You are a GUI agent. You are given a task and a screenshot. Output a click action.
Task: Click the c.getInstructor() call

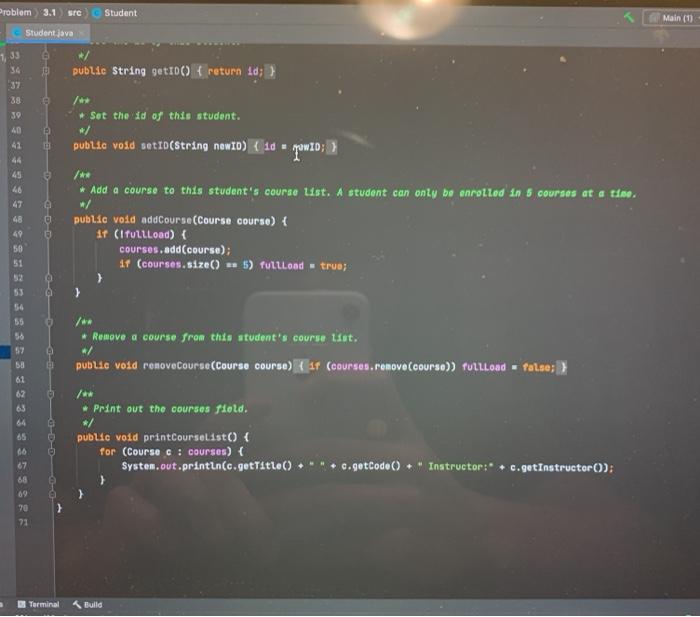coord(558,467)
